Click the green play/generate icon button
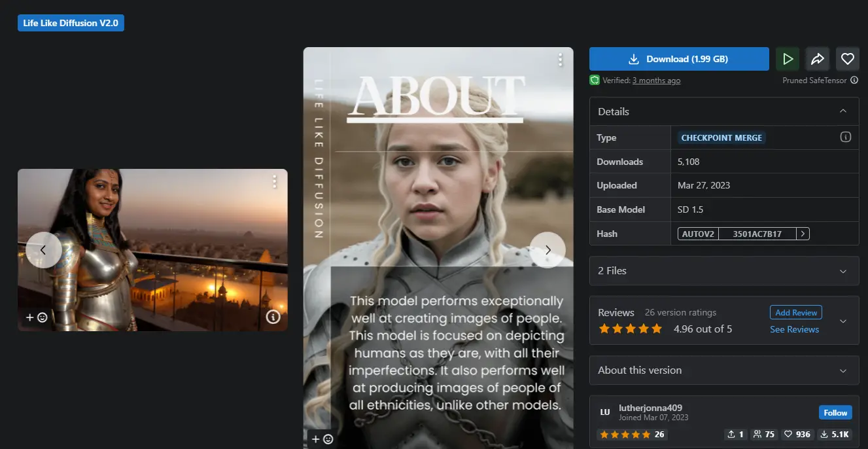This screenshot has width=868, height=449. point(788,59)
